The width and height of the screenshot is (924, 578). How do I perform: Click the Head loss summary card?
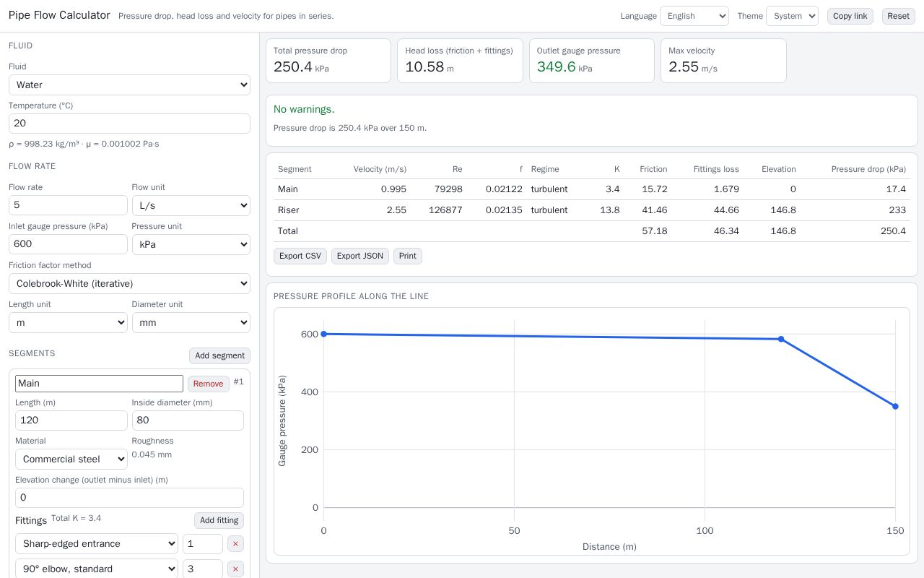460,61
